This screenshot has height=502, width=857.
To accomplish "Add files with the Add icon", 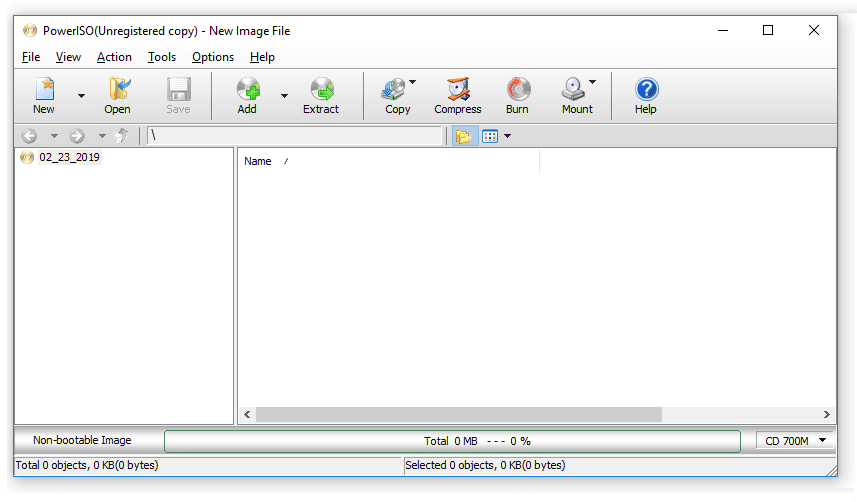I will tap(248, 89).
